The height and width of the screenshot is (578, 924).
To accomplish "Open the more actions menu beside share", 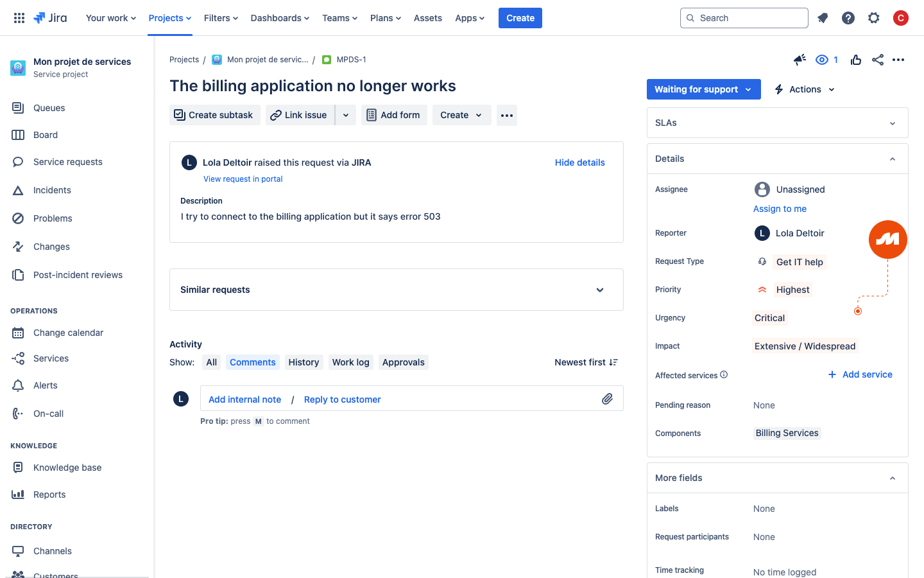I will pos(898,60).
